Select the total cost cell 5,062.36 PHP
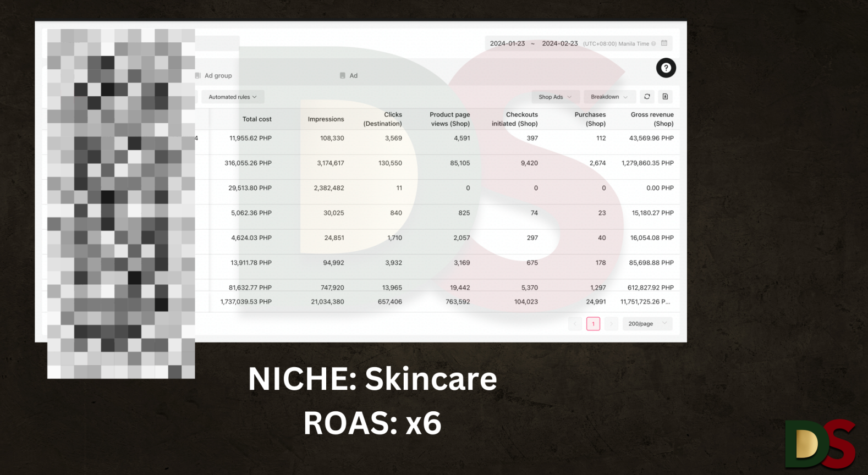Viewport: 868px width, 475px height. tap(251, 213)
